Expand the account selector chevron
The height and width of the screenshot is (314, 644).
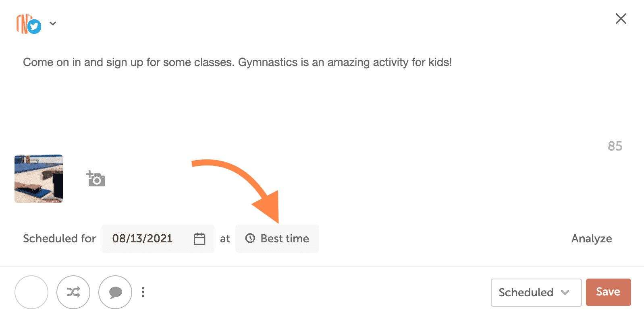[x=53, y=23]
